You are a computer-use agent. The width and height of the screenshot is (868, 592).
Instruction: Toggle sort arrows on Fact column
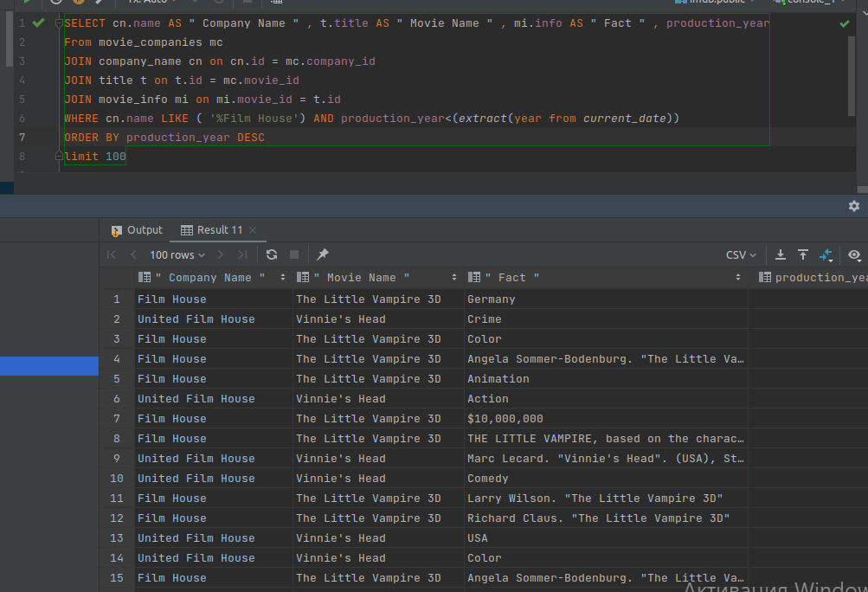point(738,278)
